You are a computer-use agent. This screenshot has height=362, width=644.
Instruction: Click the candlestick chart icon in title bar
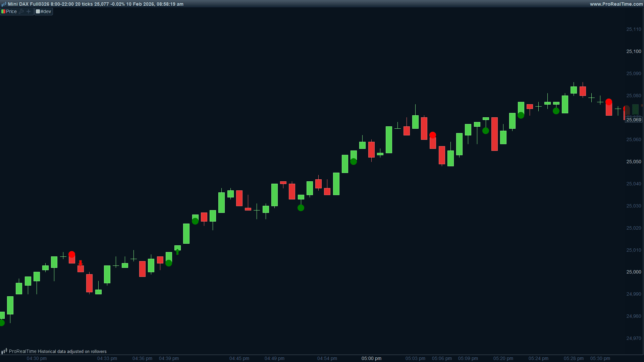coord(4,4)
